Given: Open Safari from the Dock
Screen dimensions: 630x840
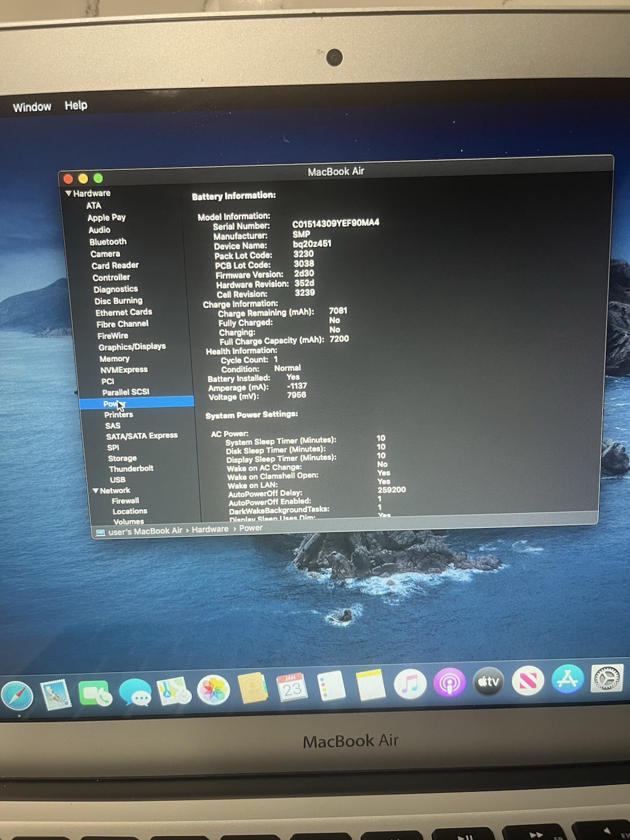Looking at the screenshot, I should coord(17,696).
